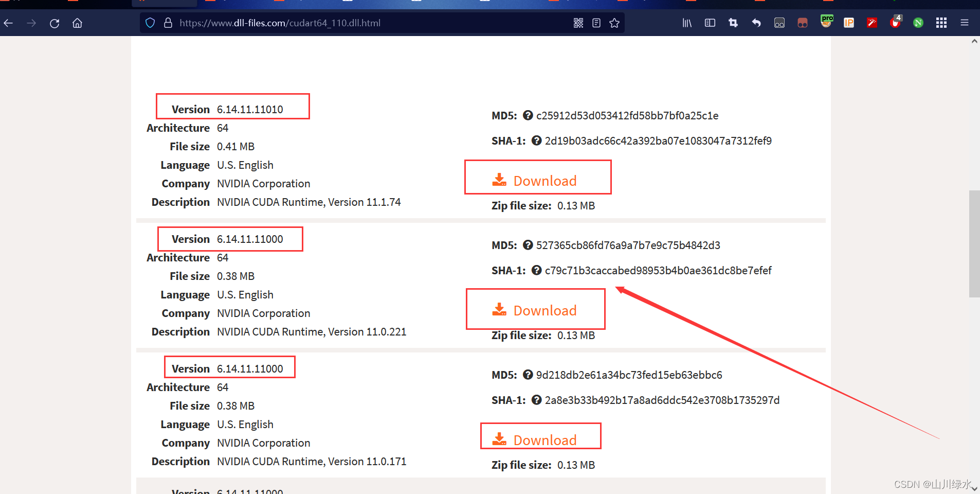Generate QR code for this page

(x=578, y=23)
